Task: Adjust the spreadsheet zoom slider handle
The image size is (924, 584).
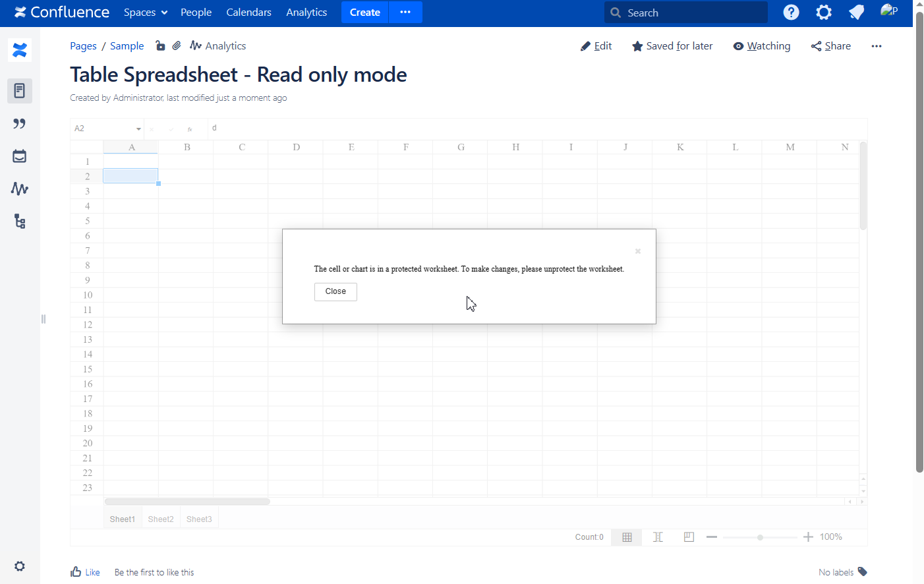Action: (760, 537)
